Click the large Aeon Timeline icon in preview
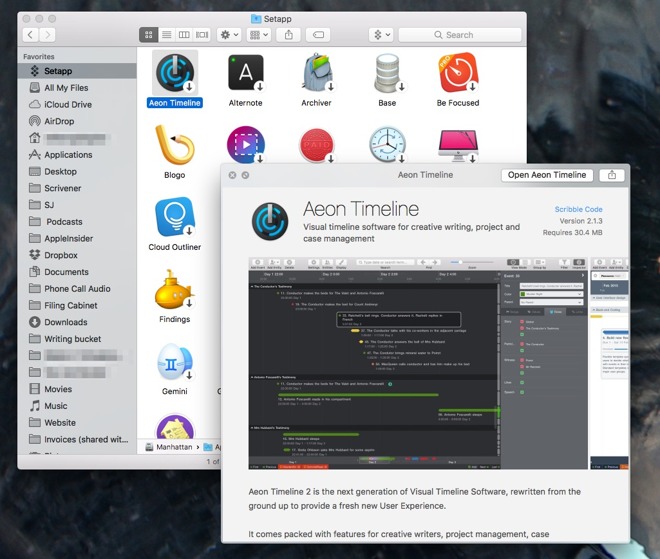Image resolution: width=660 pixels, height=559 pixels. pos(270,221)
